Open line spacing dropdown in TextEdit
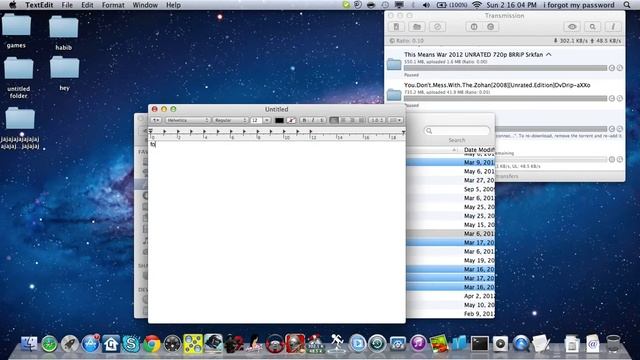 377,120
